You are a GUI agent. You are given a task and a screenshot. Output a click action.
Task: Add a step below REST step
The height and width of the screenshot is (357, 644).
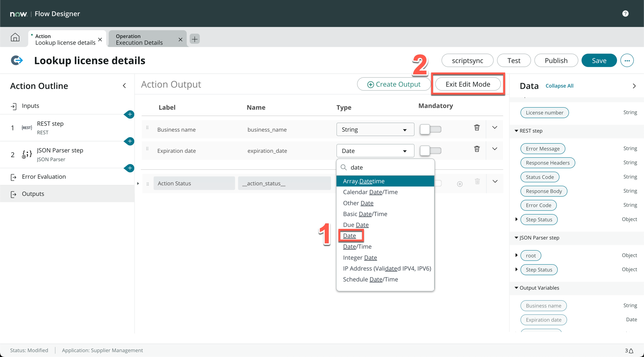pos(130,141)
